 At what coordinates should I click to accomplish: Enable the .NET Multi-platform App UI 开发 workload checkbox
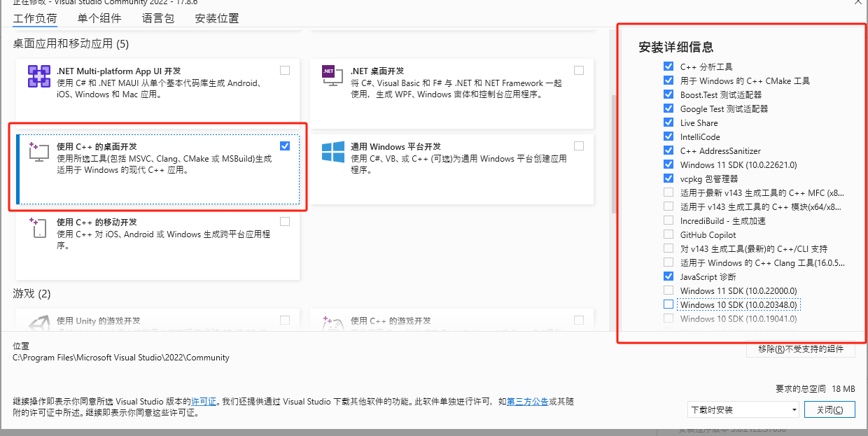pos(285,70)
